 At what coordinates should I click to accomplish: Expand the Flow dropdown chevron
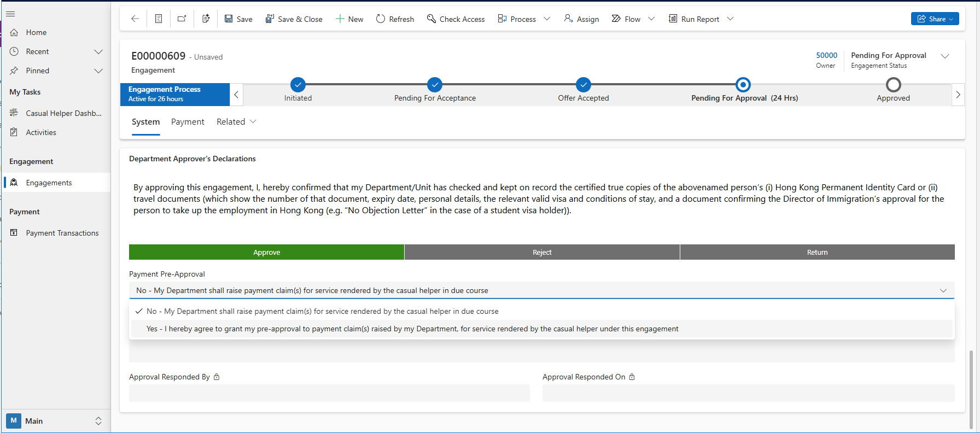point(651,19)
